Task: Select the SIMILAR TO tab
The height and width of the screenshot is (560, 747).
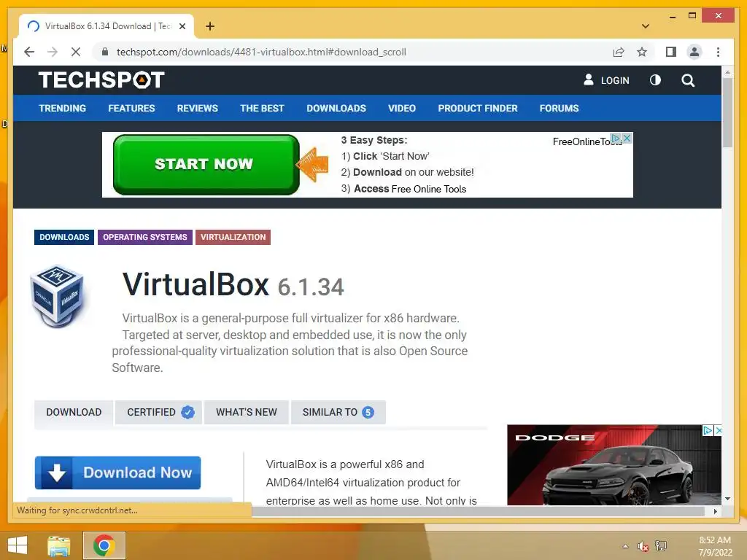Action: pos(338,412)
